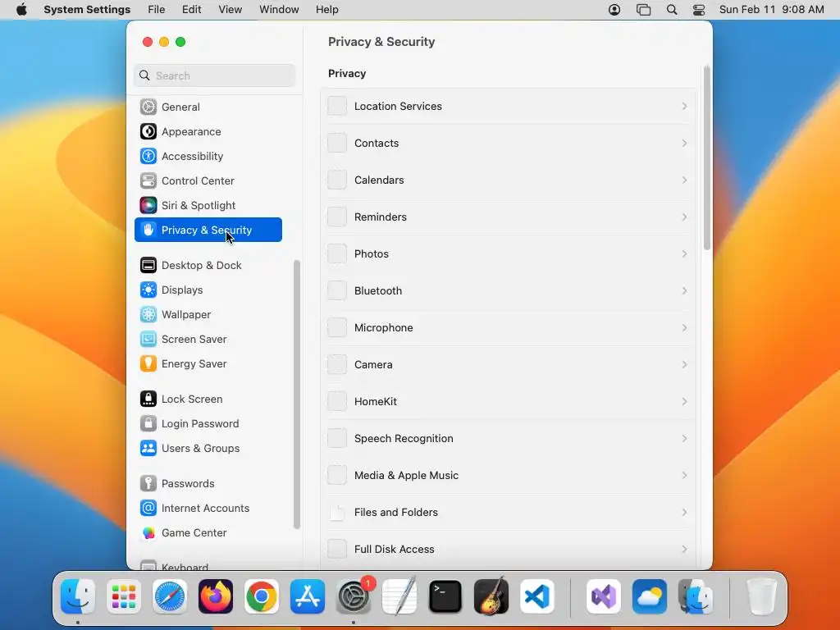
Task: Launch Finder from the Dock
Action: 78,596
